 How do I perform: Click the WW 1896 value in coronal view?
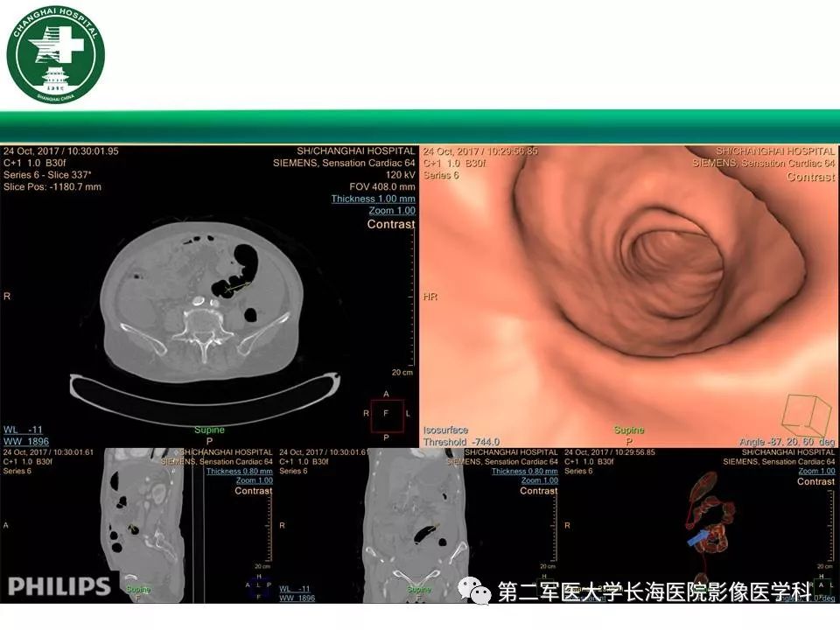point(297,598)
